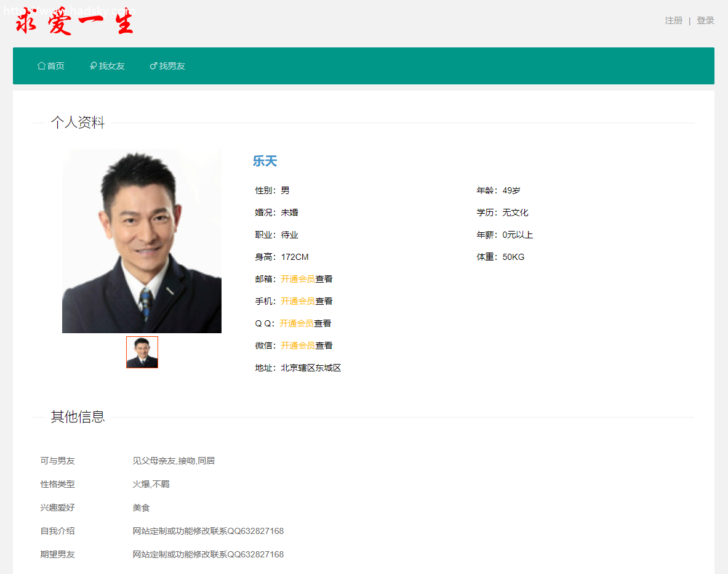Click the female symbol icon beside 找女友
This screenshot has width=728, height=574.
93,66
